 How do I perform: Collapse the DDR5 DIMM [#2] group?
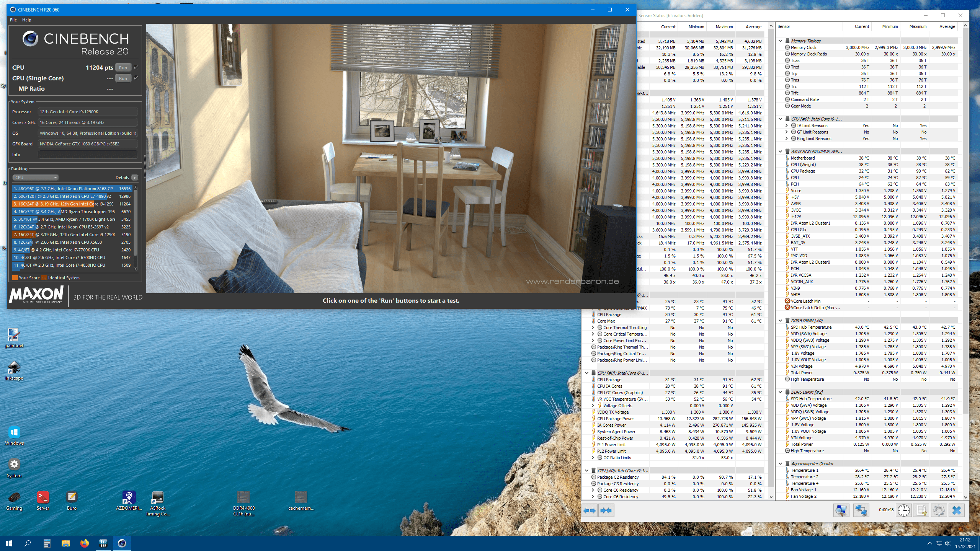point(780,392)
